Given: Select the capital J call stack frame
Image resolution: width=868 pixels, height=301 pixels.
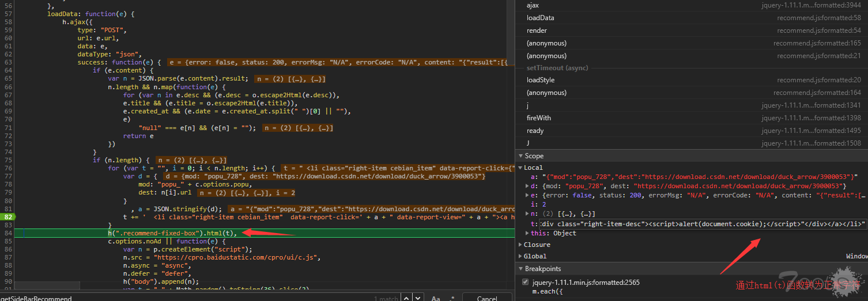Looking at the screenshot, I should pos(692,143).
